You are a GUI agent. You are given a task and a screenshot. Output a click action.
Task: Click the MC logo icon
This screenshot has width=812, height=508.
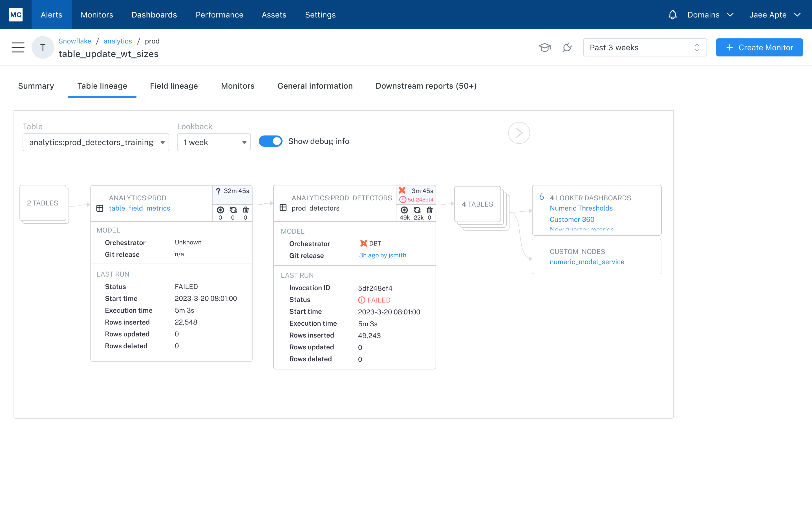16,15
